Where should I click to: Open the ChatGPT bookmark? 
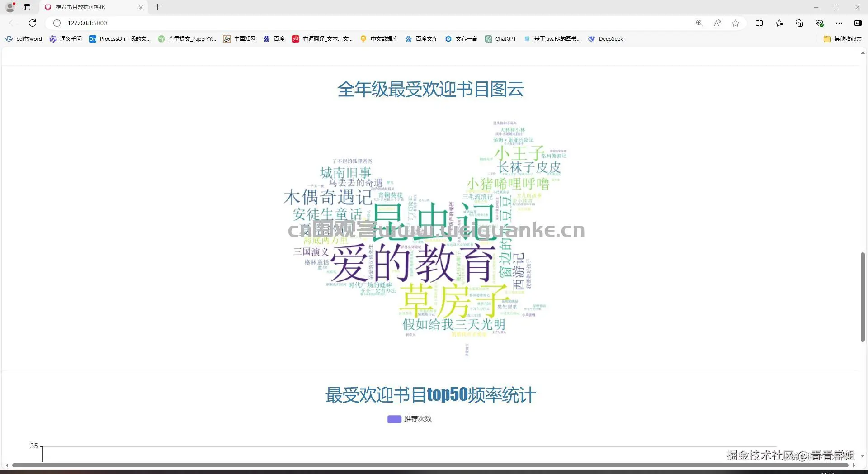(500, 39)
